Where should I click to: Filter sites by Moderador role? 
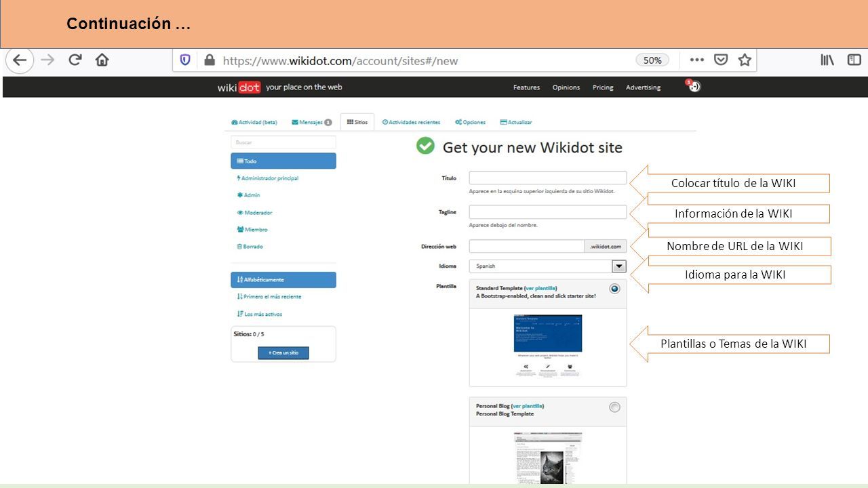pos(254,213)
